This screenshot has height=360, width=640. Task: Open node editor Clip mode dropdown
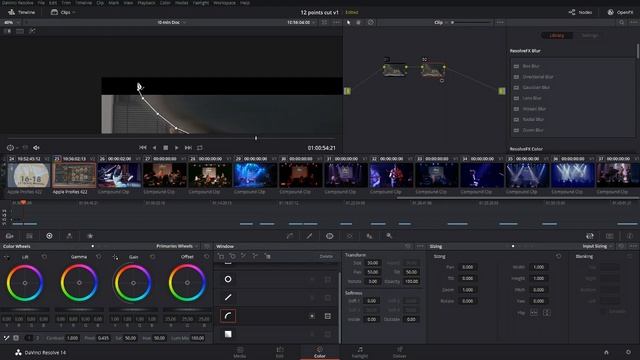tap(441, 22)
